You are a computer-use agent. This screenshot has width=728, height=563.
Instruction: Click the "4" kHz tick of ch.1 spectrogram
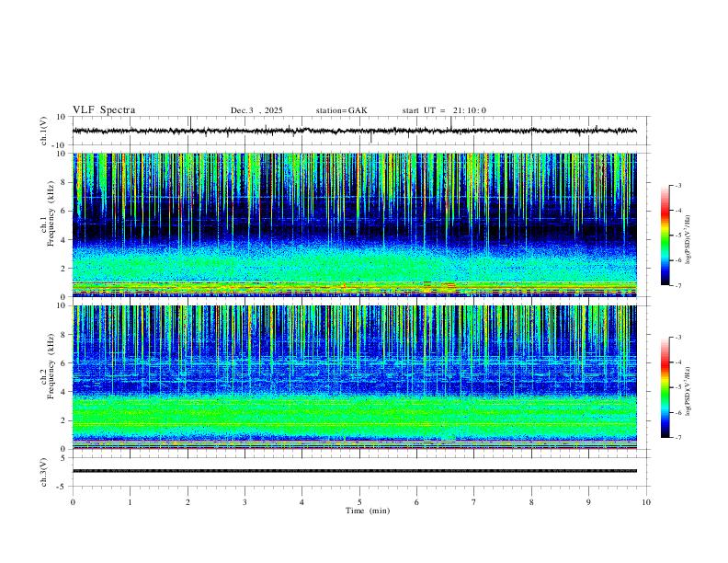tap(64, 240)
